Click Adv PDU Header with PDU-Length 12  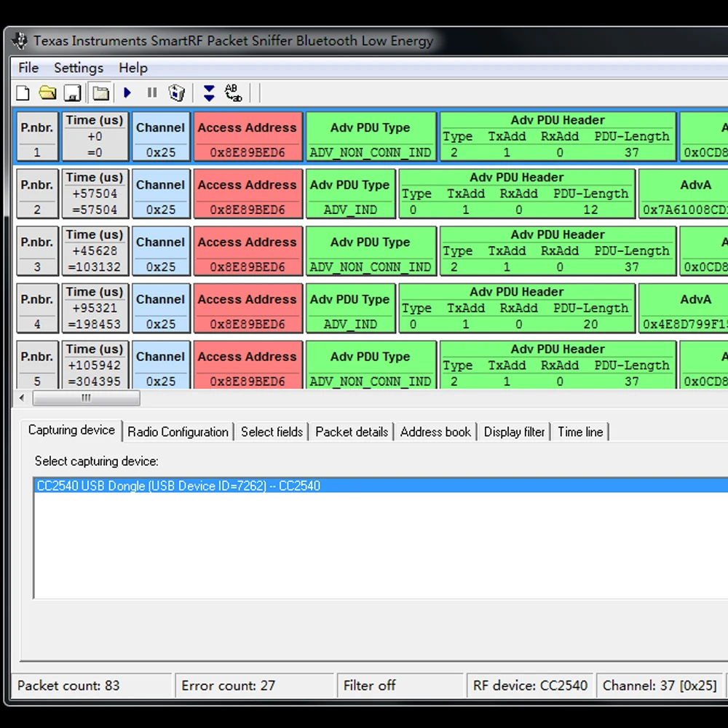tap(517, 193)
